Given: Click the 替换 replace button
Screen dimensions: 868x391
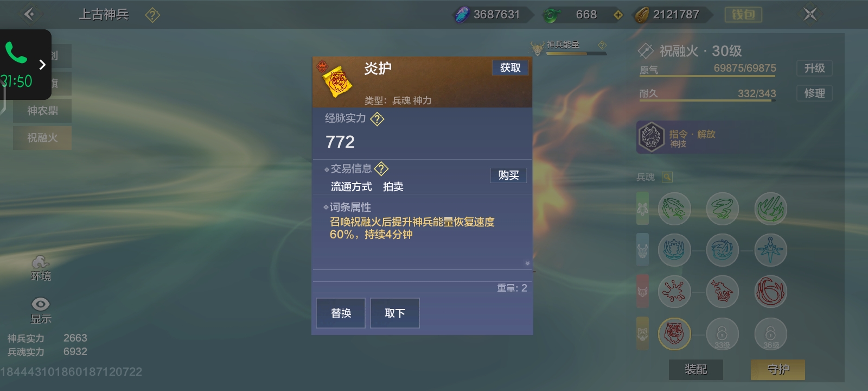Looking at the screenshot, I should (341, 313).
